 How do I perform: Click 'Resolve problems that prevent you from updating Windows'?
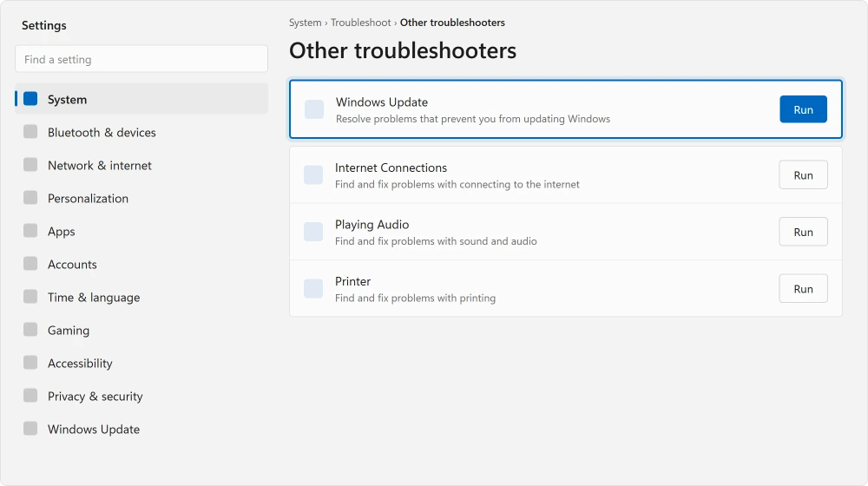coord(473,119)
